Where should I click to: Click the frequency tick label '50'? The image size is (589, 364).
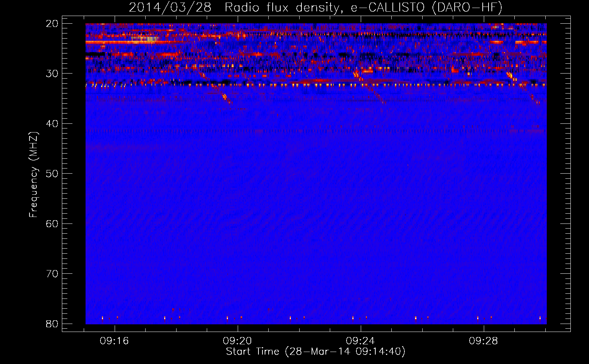[52, 174]
